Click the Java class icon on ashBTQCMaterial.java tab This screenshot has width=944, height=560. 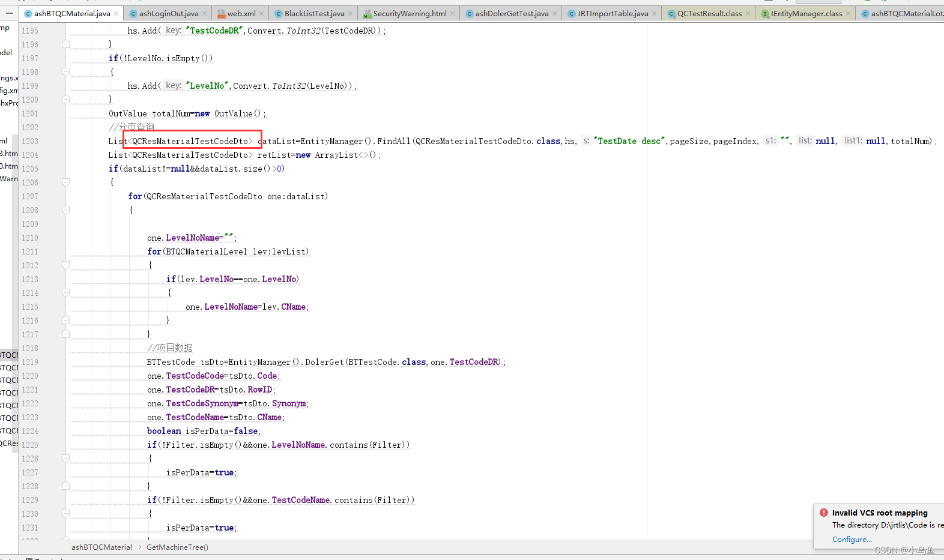(28, 13)
